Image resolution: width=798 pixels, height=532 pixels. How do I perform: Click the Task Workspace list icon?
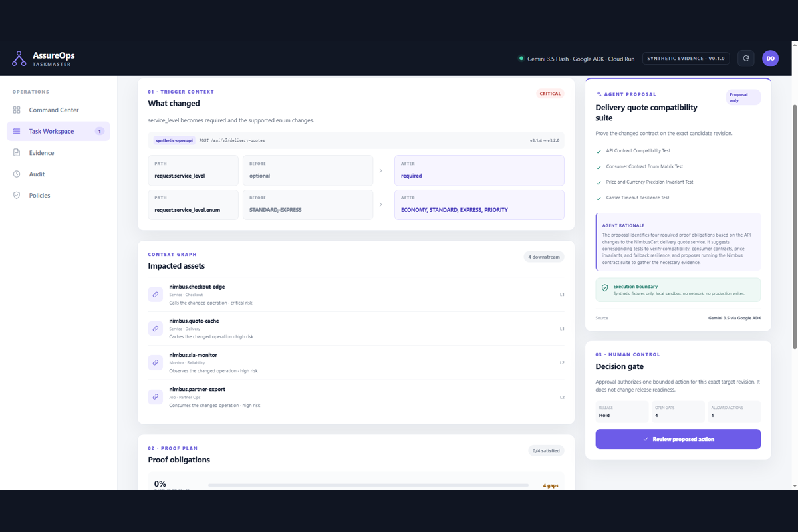(17, 132)
